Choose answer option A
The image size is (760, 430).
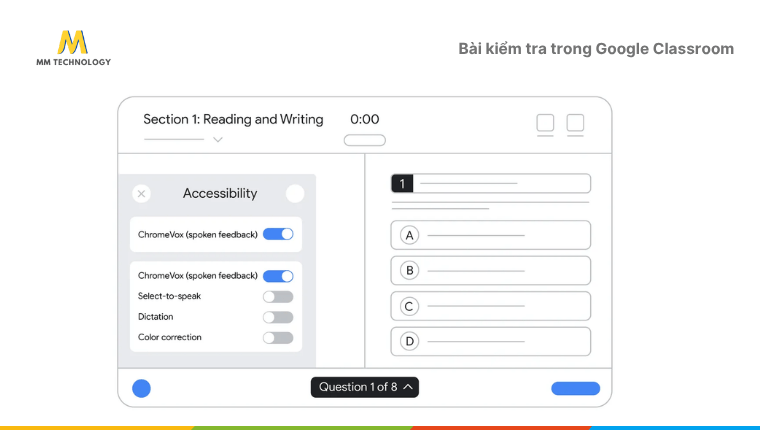[x=491, y=235]
